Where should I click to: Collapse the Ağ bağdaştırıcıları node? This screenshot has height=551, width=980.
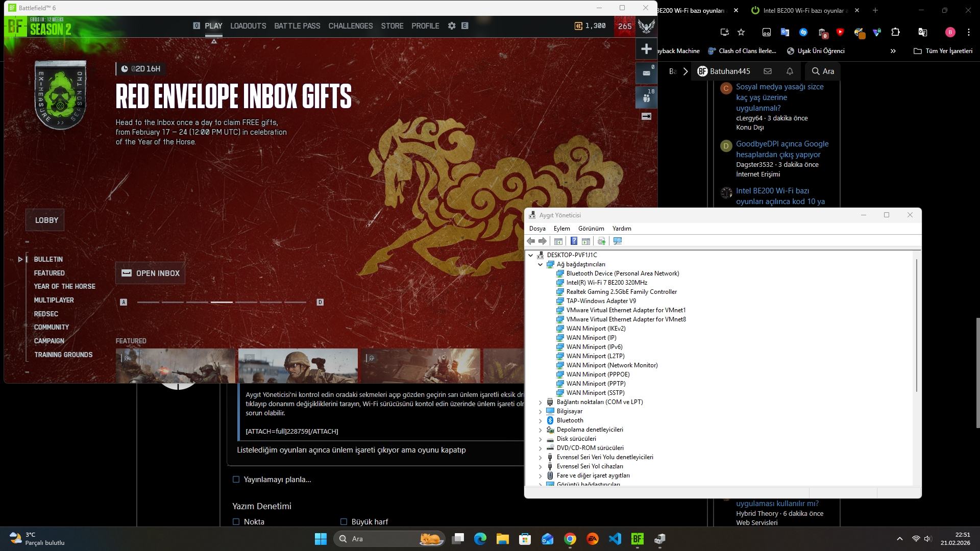click(541, 264)
